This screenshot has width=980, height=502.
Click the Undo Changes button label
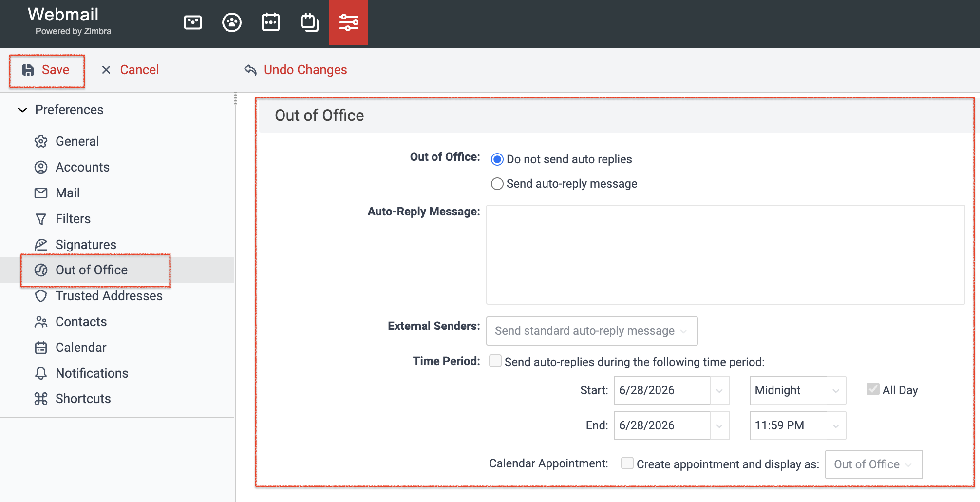click(305, 70)
